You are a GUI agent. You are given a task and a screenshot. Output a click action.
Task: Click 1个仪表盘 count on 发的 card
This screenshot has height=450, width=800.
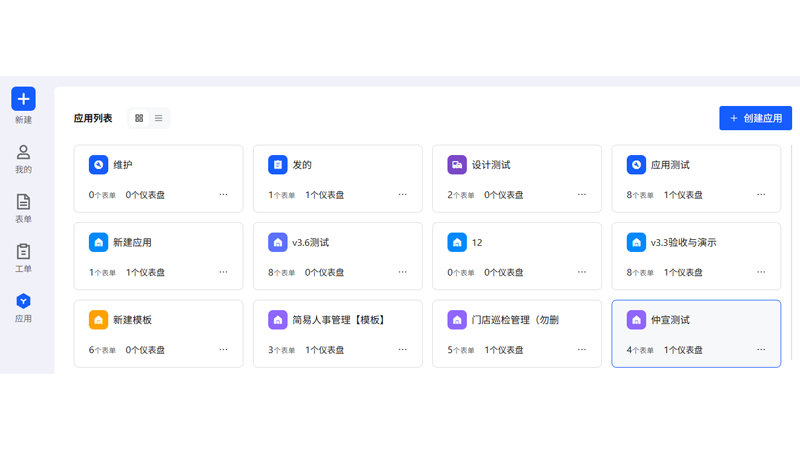click(x=324, y=195)
